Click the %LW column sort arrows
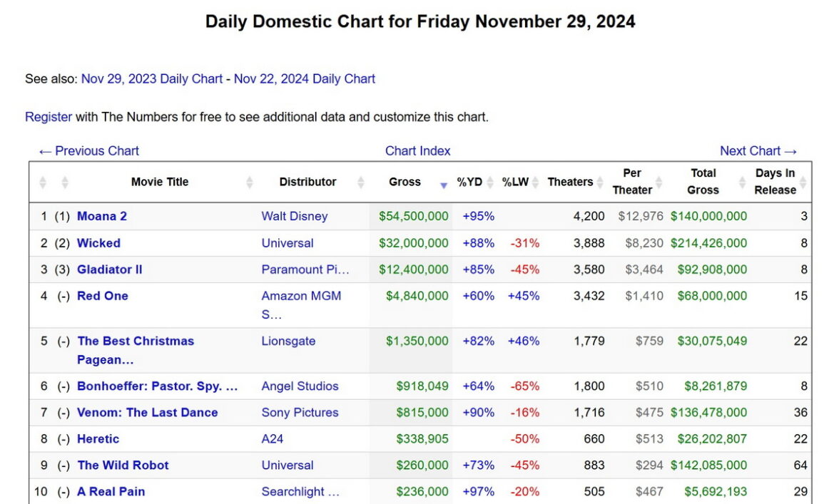This screenshot has height=504, width=839. pos(535,182)
